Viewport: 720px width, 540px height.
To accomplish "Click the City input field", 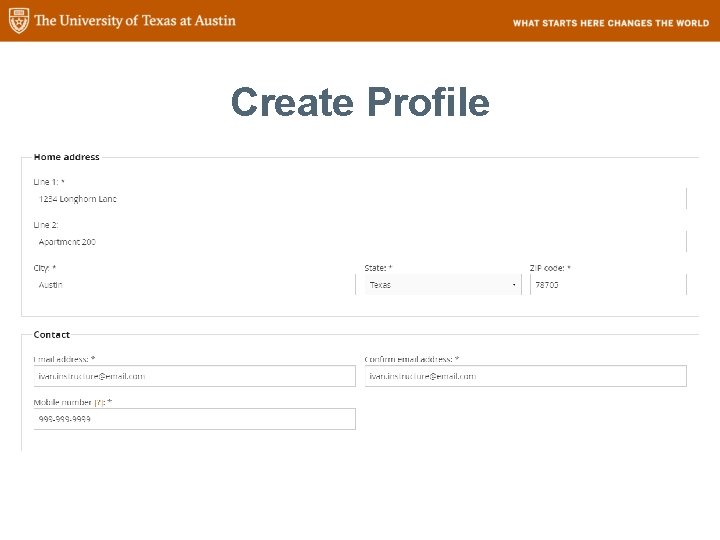I will pyautogui.click(x=194, y=285).
